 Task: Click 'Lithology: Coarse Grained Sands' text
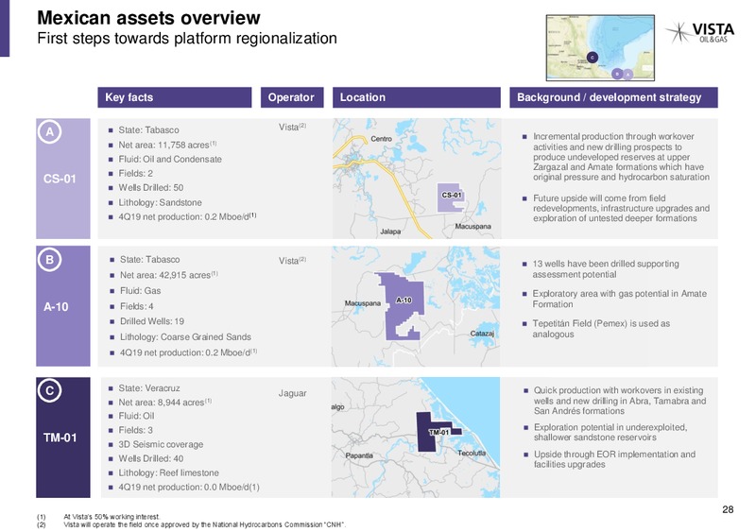click(185, 337)
